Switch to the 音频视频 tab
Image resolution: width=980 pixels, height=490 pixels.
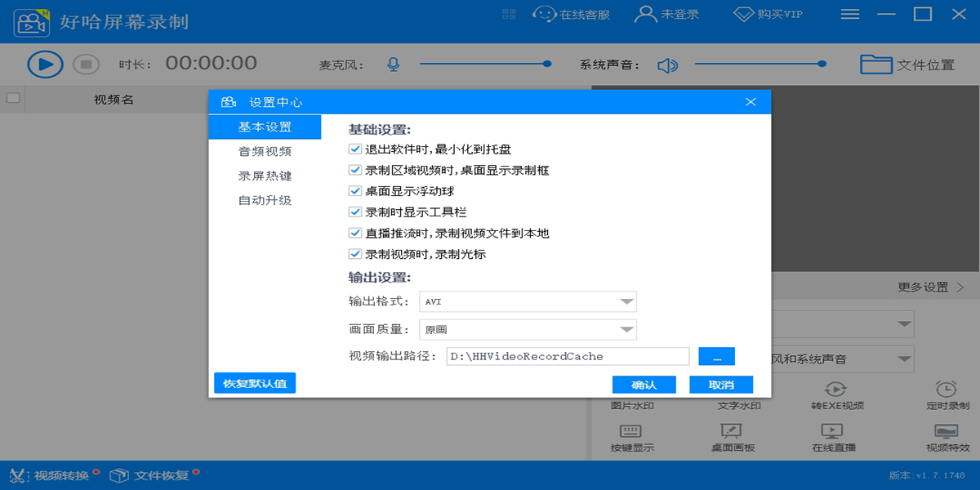pyautogui.click(x=265, y=152)
